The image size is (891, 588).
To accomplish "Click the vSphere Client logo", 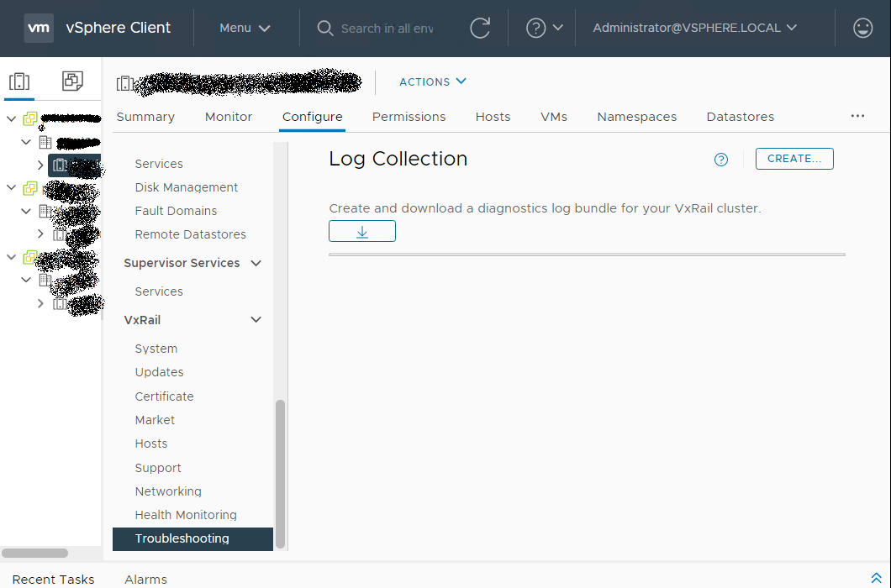I will pos(38,28).
